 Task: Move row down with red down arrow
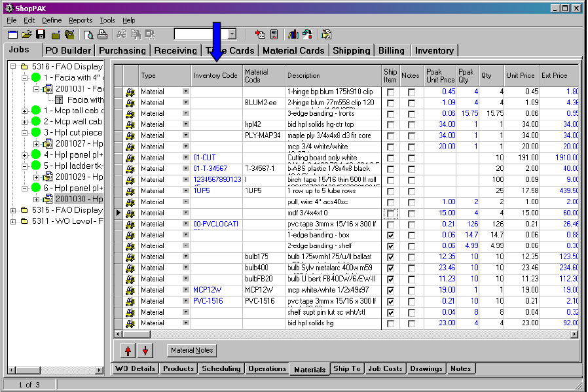(145, 351)
